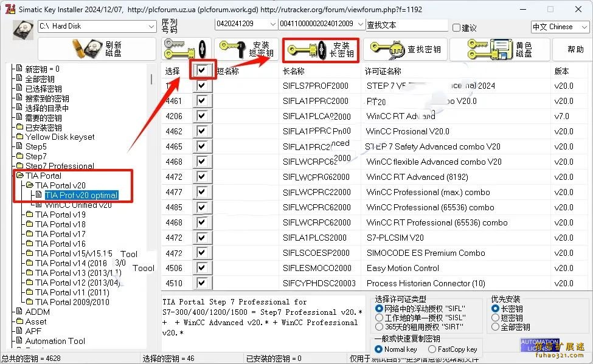593x364 pixels.
Task: Click the 搜索到的密钥 tree item
Action: (x=47, y=98)
